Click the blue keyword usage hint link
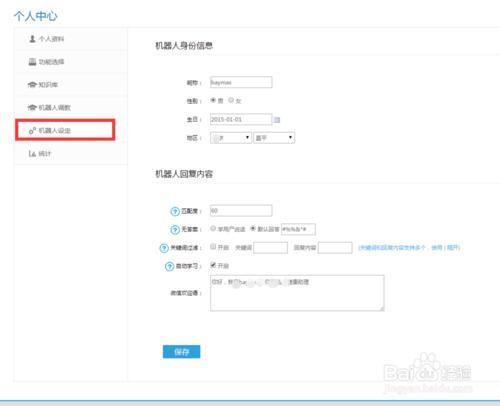Image resolution: width=500 pixels, height=406 pixels. click(x=409, y=247)
